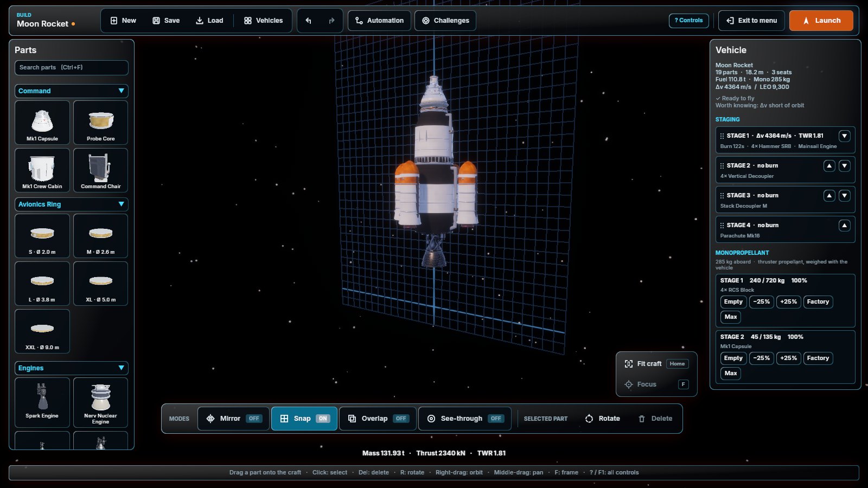This screenshot has width=868, height=488.
Task: Select the XL 5.0 m avionics ring
Action: pos(100,284)
